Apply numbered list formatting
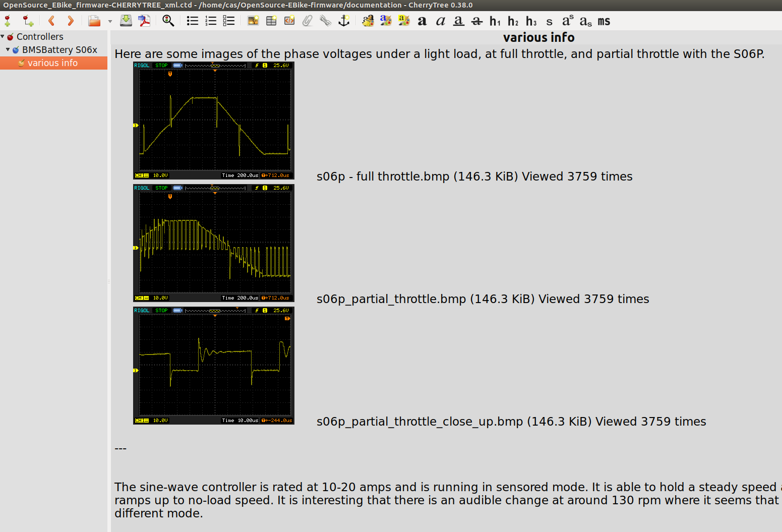The image size is (782, 532). (211, 21)
